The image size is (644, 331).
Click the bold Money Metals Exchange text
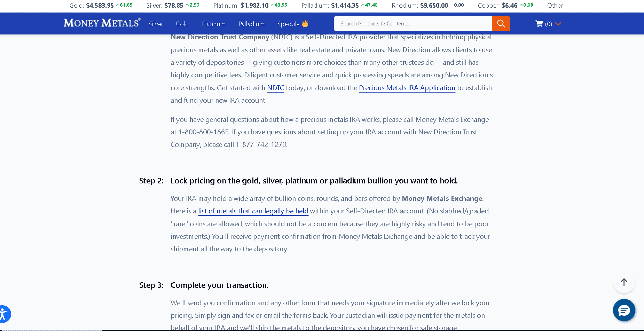click(x=442, y=198)
